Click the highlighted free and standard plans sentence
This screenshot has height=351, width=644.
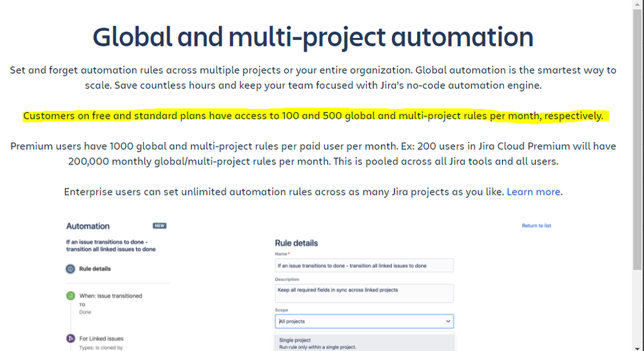coord(313,116)
